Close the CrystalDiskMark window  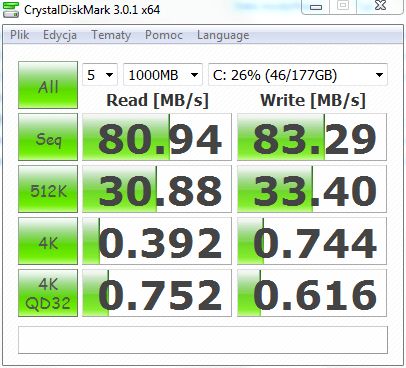click(381, 6)
